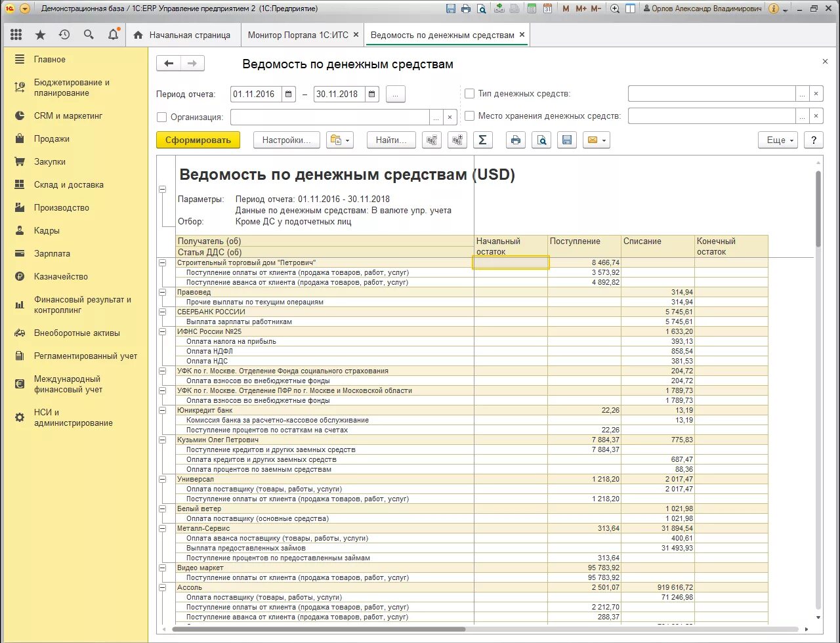
Task: Open the main menu dropdown arrow in the title bar
Action: point(25,9)
